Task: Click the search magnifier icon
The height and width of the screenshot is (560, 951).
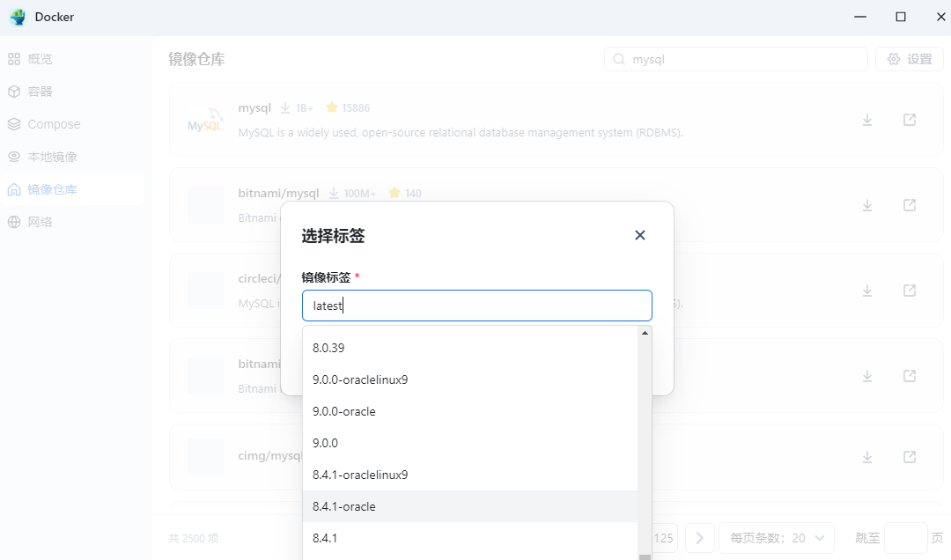Action: (x=619, y=59)
